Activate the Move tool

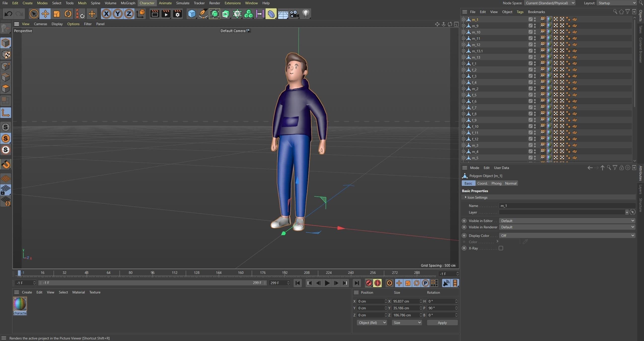coord(45,14)
